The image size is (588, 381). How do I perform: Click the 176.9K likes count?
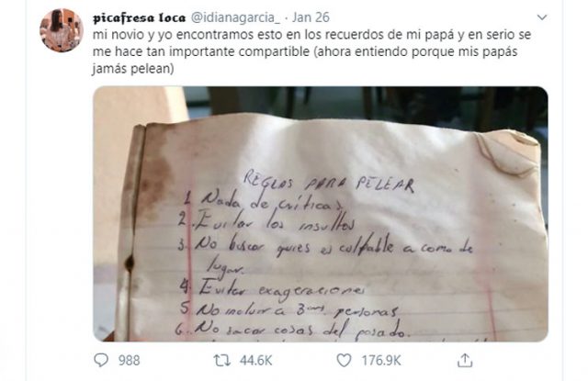pyautogui.click(x=381, y=361)
